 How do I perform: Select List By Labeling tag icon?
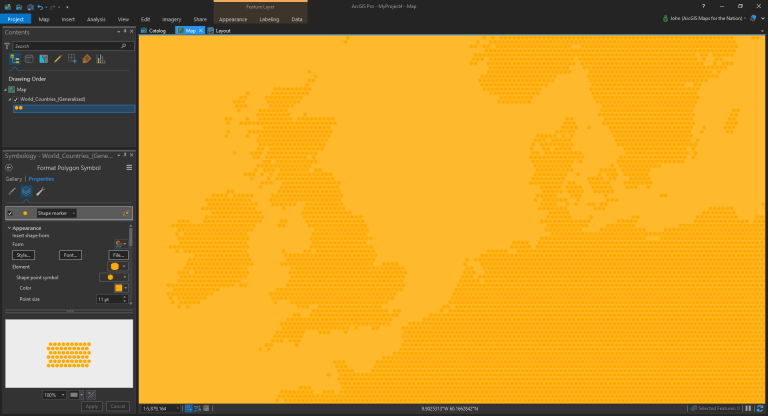tap(87, 59)
